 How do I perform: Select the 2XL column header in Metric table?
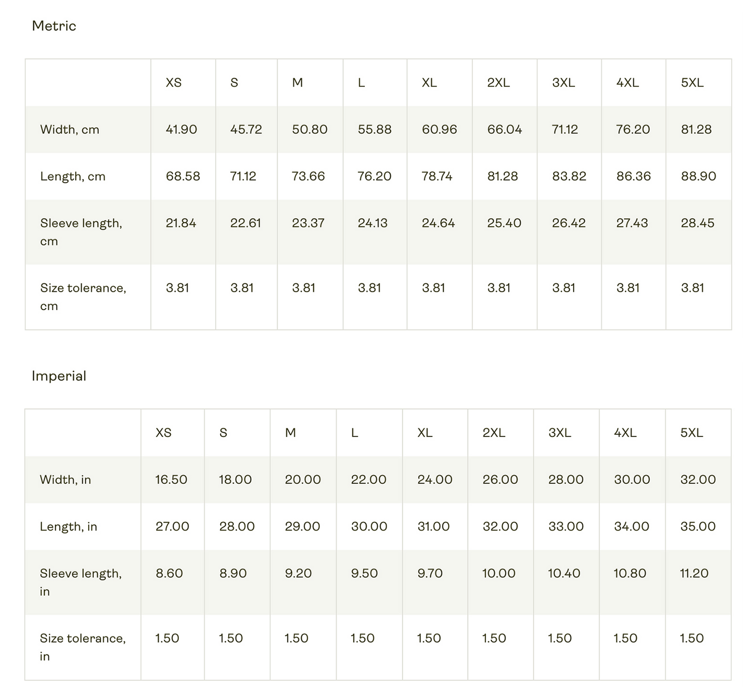coord(498,83)
